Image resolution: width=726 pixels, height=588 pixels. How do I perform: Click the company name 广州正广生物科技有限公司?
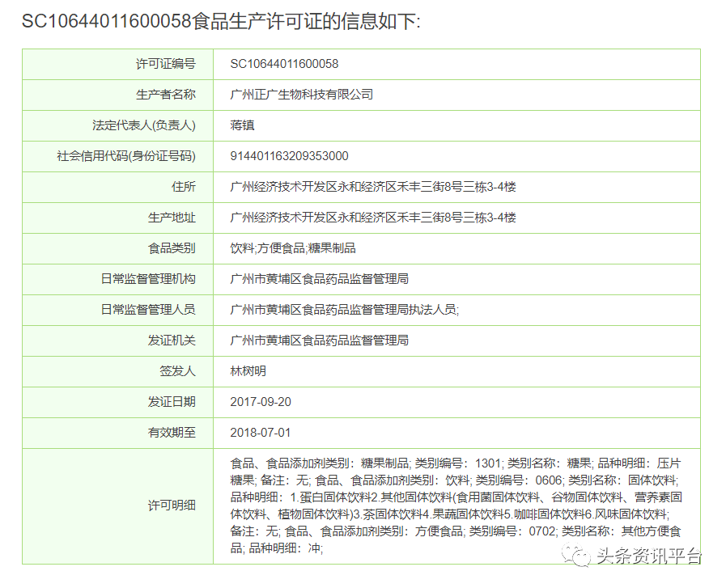pyautogui.click(x=302, y=95)
